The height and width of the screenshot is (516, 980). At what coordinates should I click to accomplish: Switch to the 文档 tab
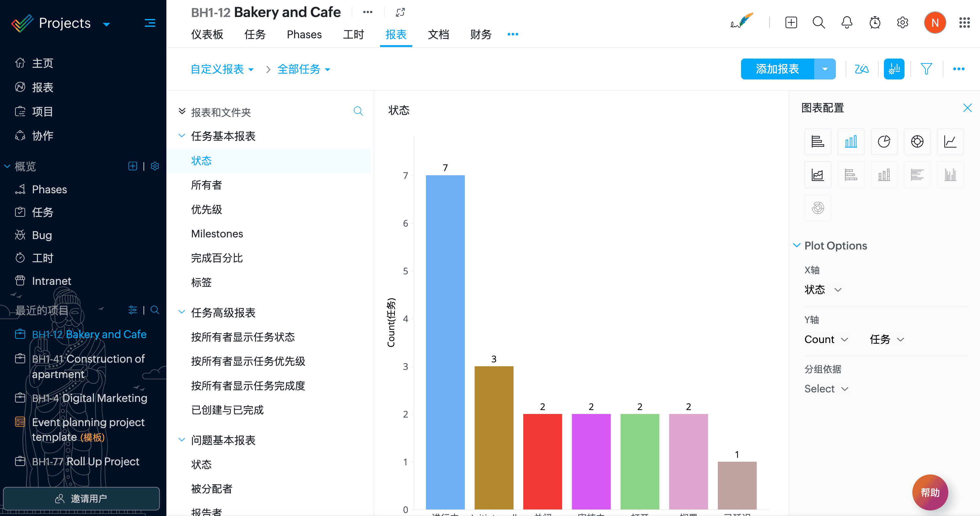(x=438, y=35)
